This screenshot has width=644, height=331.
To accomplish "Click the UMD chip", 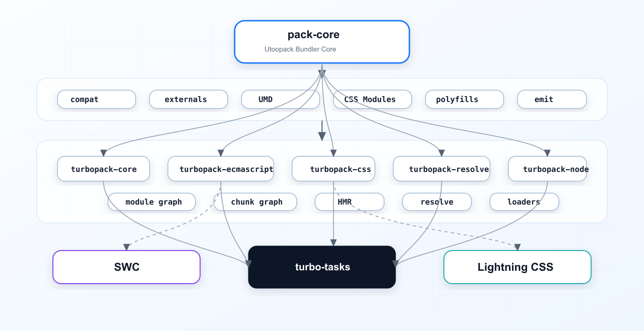I will coord(281,99).
